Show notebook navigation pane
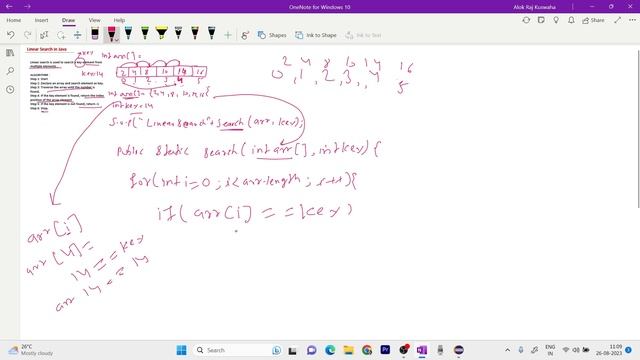 point(10,53)
